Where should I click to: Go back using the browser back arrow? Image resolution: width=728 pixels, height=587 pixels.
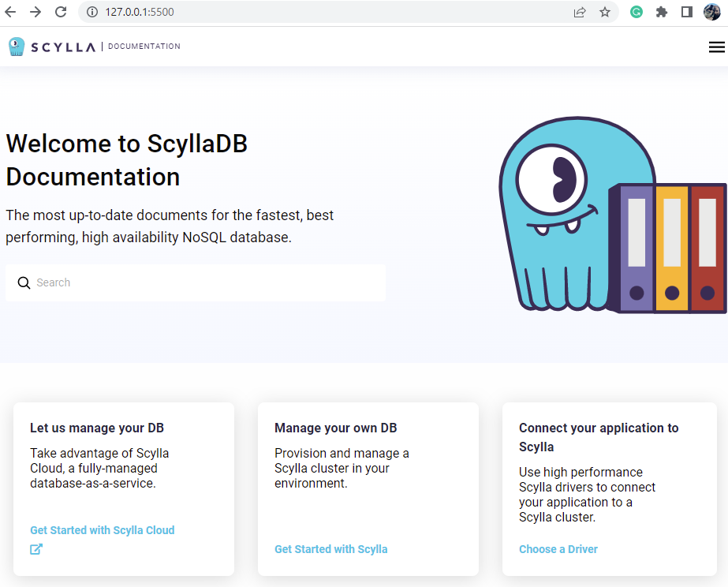pyautogui.click(x=10, y=12)
